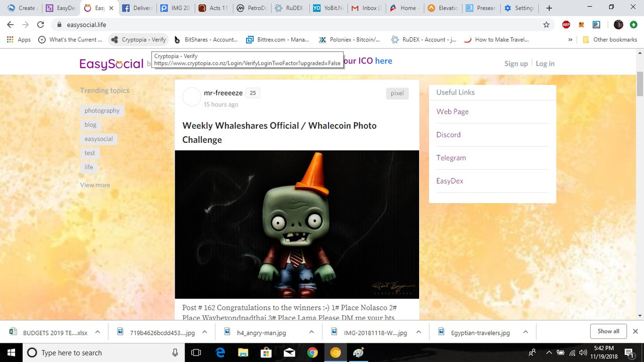The height and width of the screenshot is (362, 644).
Task: Select the test trending topic
Action: 90,153
